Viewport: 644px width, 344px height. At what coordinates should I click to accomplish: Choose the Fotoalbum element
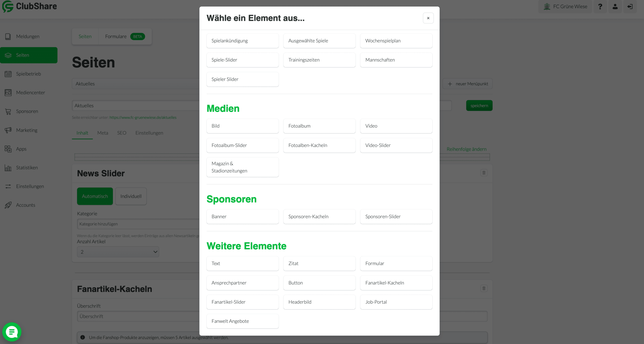click(x=319, y=126)
